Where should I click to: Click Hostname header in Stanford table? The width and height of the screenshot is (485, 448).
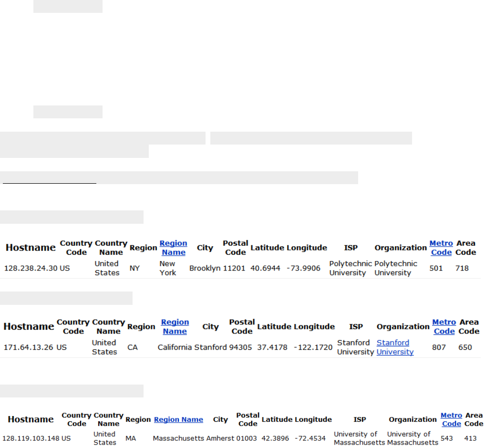point(29,326)
